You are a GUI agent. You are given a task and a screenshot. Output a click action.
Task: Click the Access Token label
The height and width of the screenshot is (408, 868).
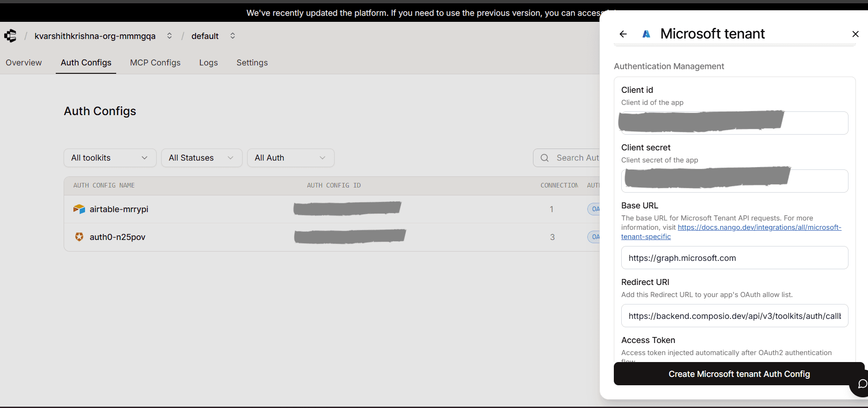pos(648,340)
